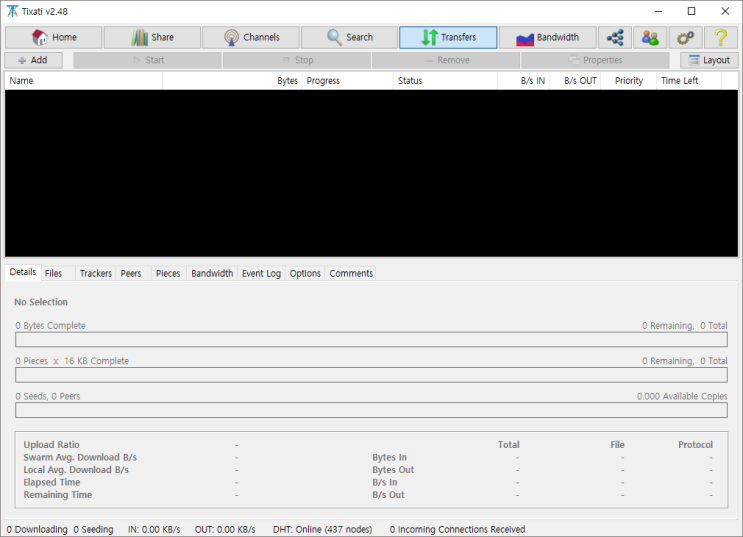Open the Peers tab

131,273
